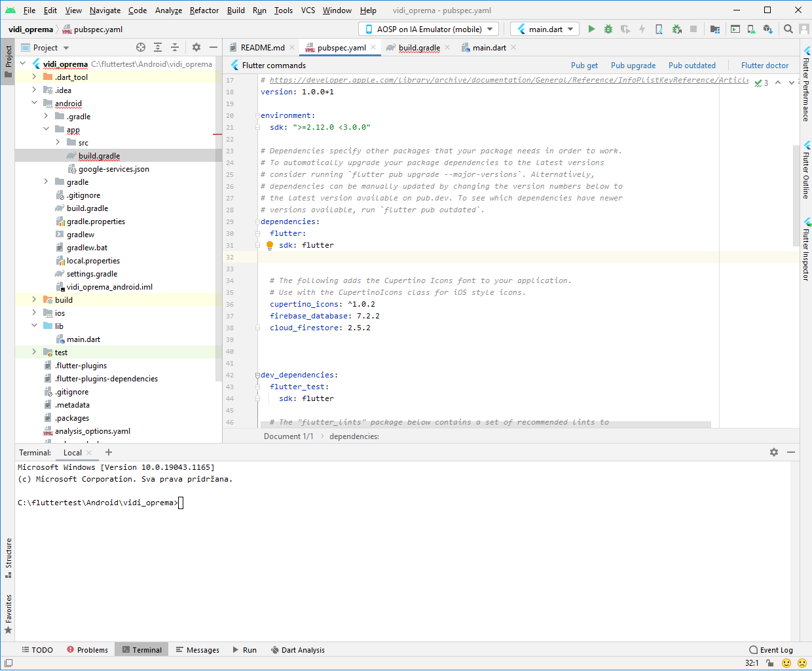
Task: Add a new terminal session tab
Action: 109,452
